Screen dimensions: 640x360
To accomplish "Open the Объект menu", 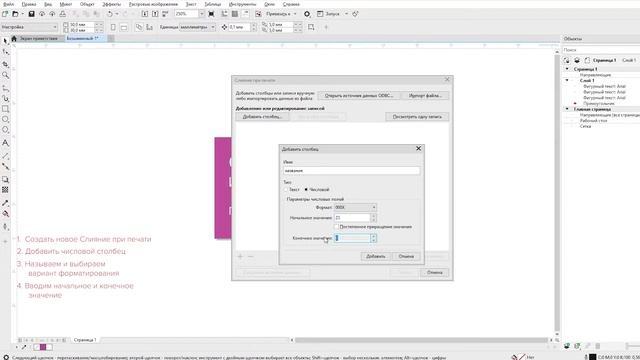I will coord(87,4).
